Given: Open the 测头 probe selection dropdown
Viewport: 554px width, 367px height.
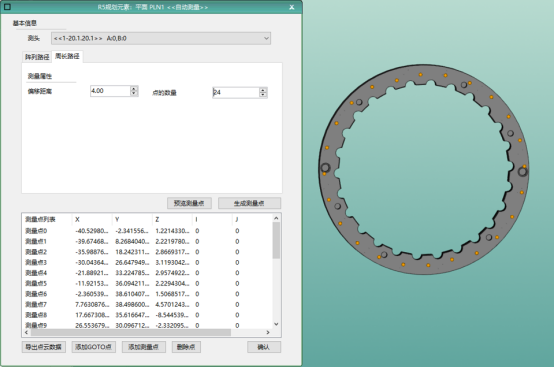Looking at the screenshot, I should pos(161,38).
